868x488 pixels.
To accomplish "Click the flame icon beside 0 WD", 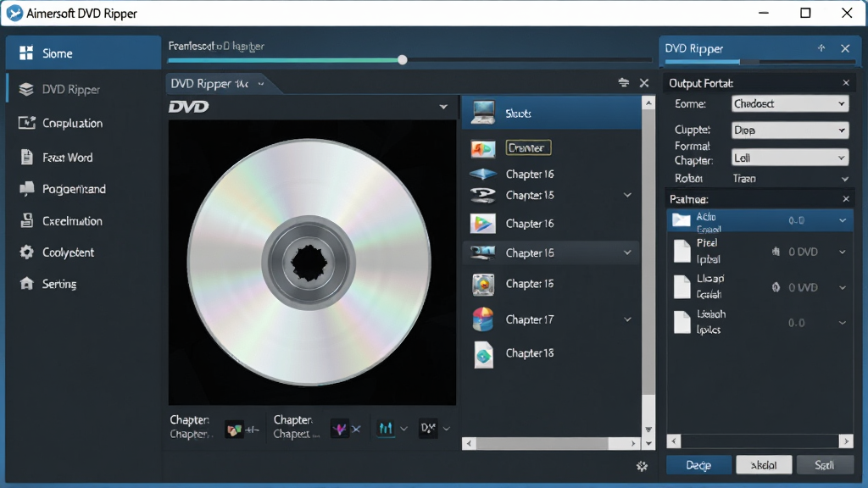I will (776, 287).
